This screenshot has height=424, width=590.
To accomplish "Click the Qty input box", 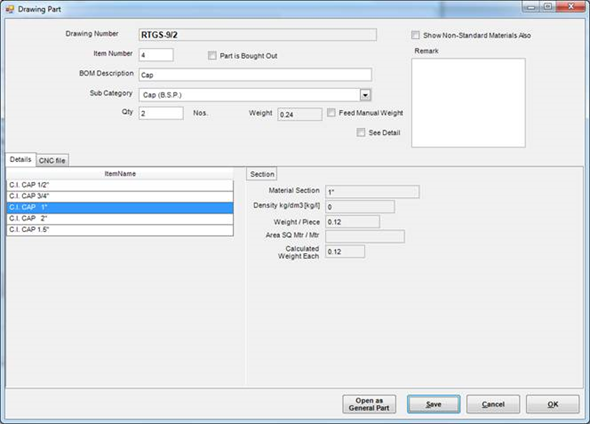I will [161, 113].
